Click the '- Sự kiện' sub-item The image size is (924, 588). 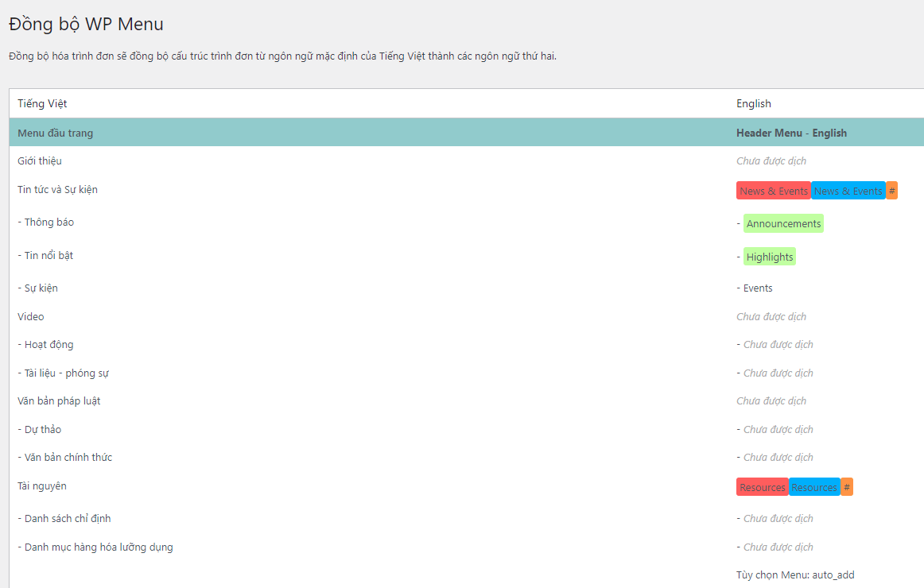click(37, 288)
